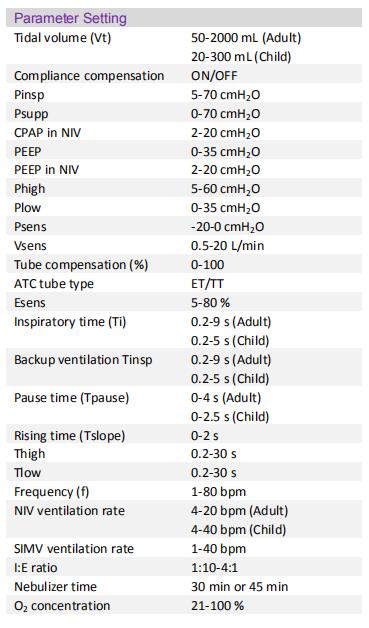369x628 pixels.
Task: Select the Nebulizer time 30 min or 45 min value
Action: 240,587
